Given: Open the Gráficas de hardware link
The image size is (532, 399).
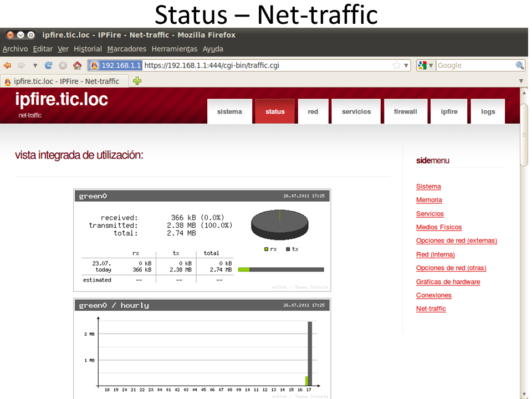Looking at the screenshot, I should [x=448, y=282].
